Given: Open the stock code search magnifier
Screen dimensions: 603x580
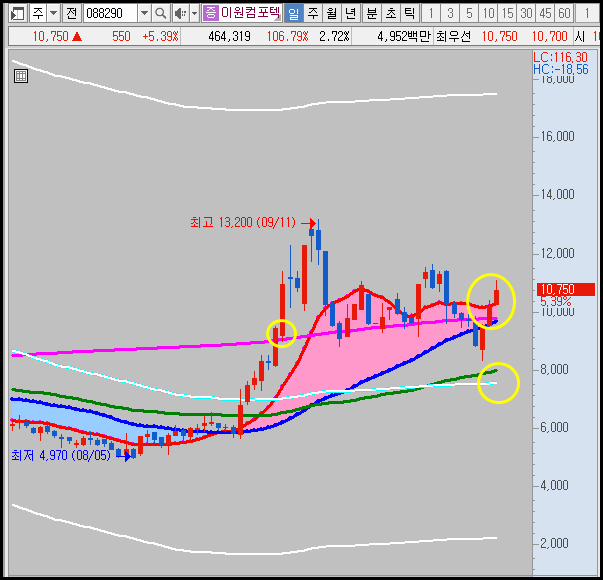Looking at the screenshot, I should click(160, 14).
